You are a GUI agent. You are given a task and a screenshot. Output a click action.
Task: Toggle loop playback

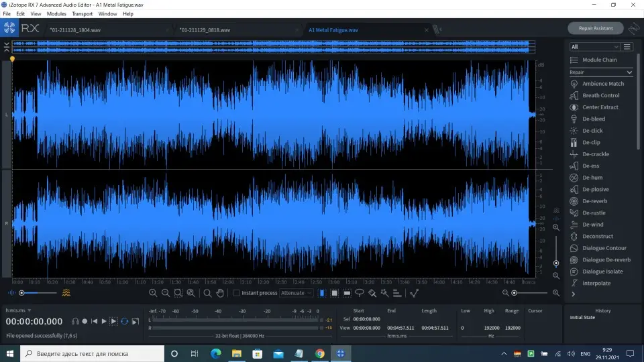pos(125,322)
